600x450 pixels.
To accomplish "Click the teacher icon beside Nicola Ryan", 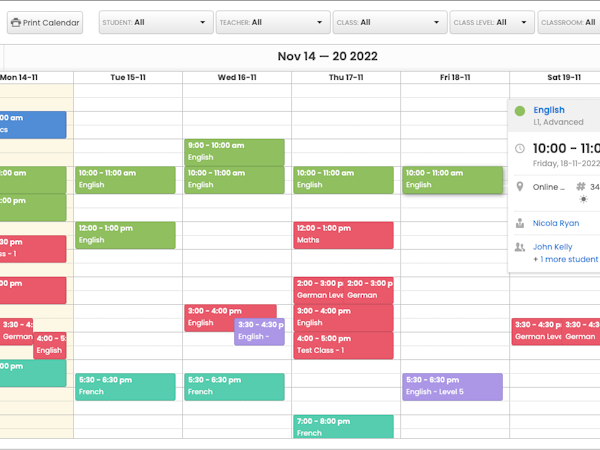I will [x=519, y=223].
